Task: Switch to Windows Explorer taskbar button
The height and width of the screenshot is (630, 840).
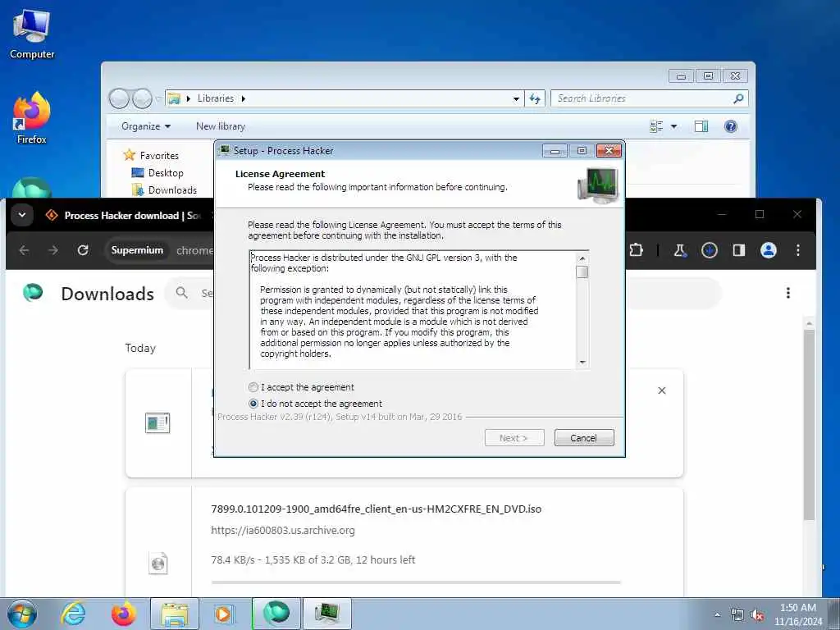Action: pos(175,614)
